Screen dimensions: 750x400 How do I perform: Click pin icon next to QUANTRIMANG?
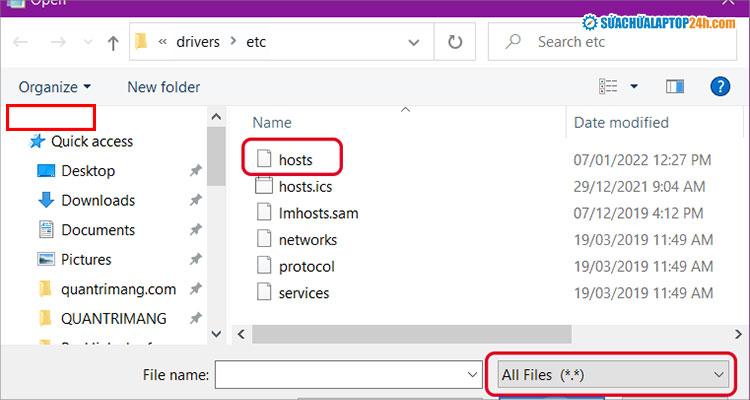pyautogui.click(x=195, y=318)
